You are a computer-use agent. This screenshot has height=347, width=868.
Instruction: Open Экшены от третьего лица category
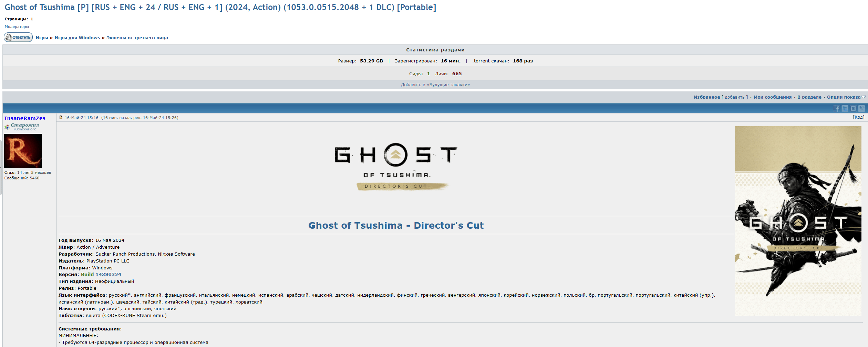coord(137,38)
